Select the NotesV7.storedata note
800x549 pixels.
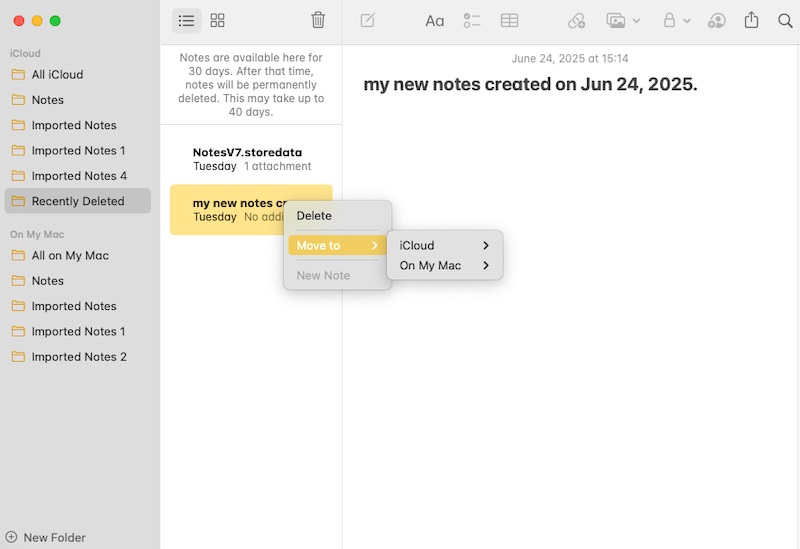[250, 159]
